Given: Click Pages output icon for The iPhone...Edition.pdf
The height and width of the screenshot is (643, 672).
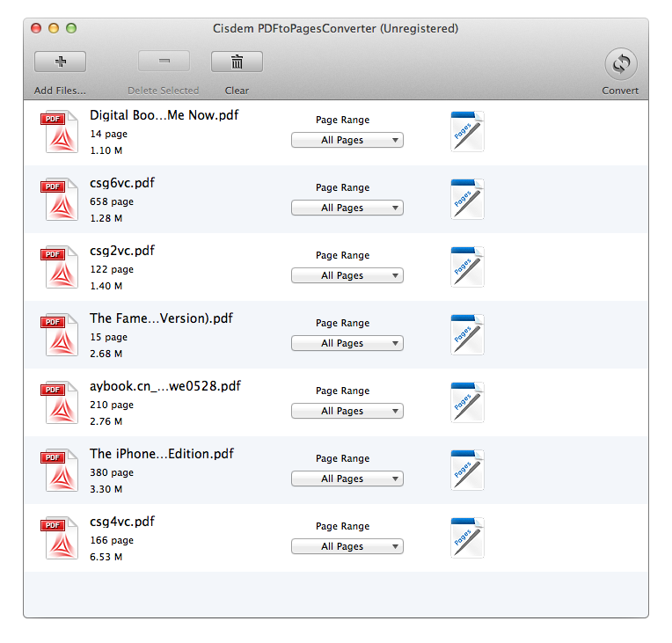Looking at the screenshot, I should (468, 471).
